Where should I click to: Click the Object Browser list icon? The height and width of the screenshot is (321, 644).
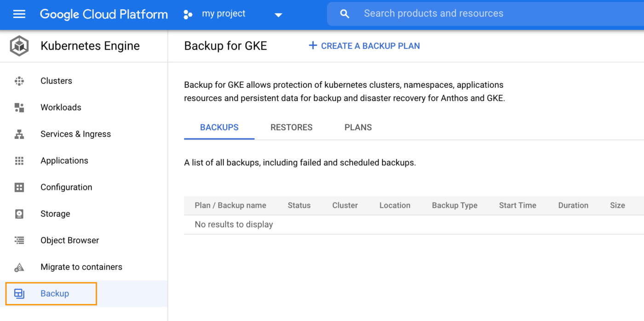point(19,240)
